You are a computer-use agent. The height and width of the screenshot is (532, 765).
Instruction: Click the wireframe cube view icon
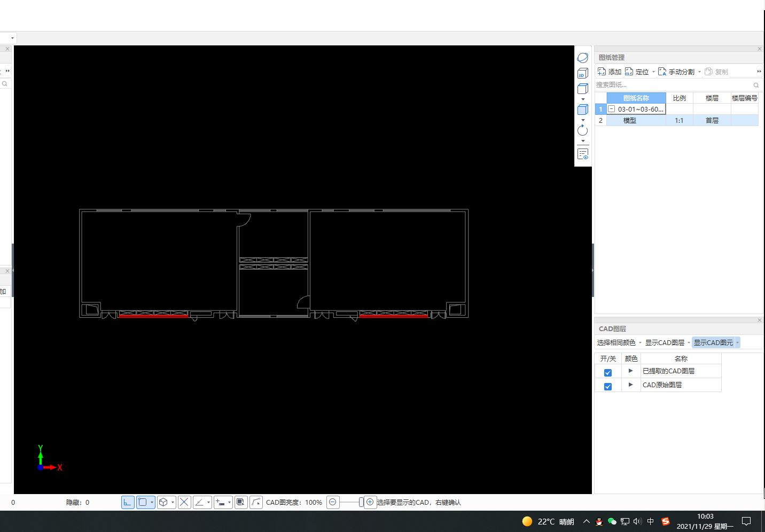coord(583,89)
